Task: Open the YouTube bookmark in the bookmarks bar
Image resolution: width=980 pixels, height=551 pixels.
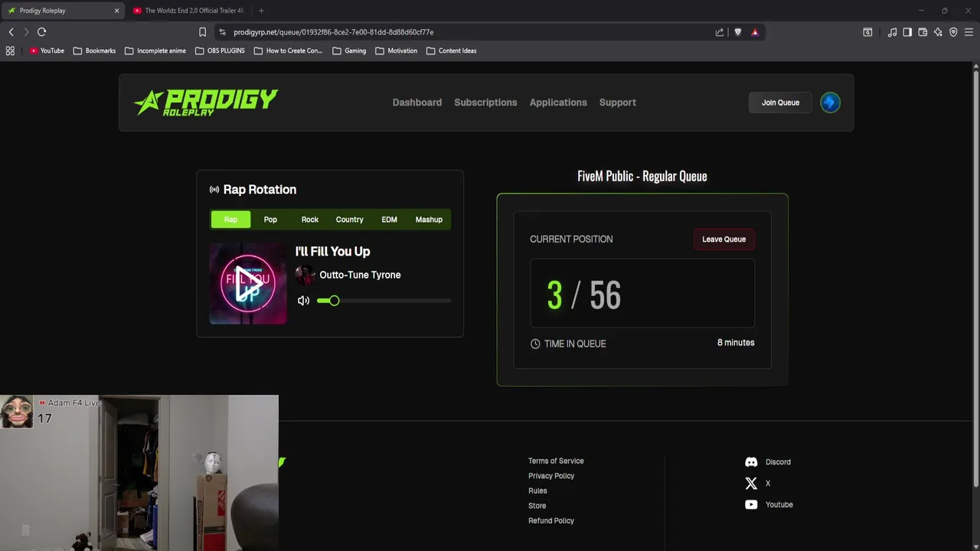Action: (x=47, y=51)
